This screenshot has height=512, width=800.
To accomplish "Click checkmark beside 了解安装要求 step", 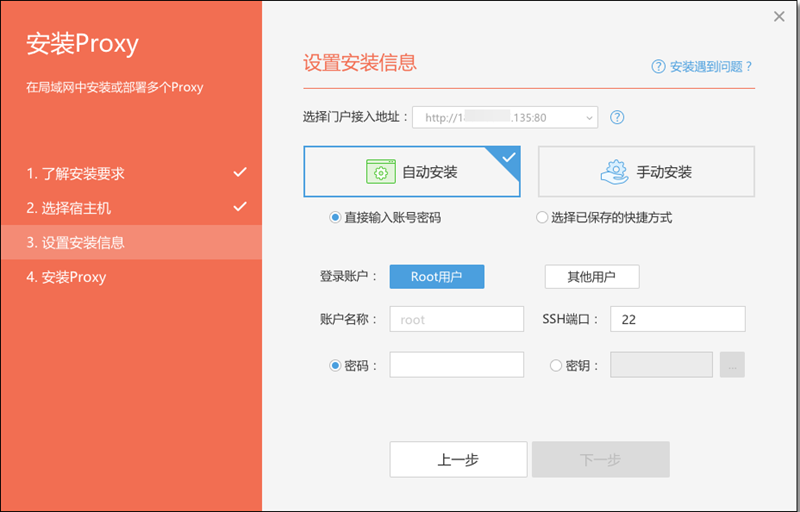I will click(240, 173).
